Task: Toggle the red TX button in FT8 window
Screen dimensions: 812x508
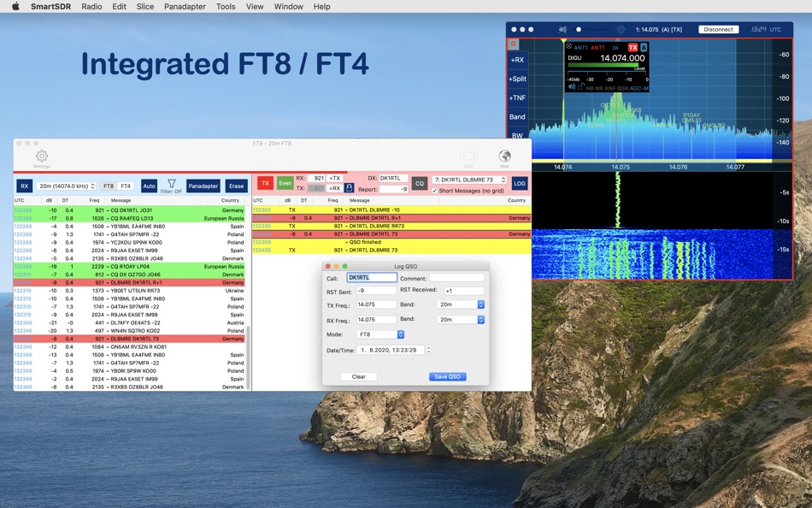Action: [x=265, y=183]
